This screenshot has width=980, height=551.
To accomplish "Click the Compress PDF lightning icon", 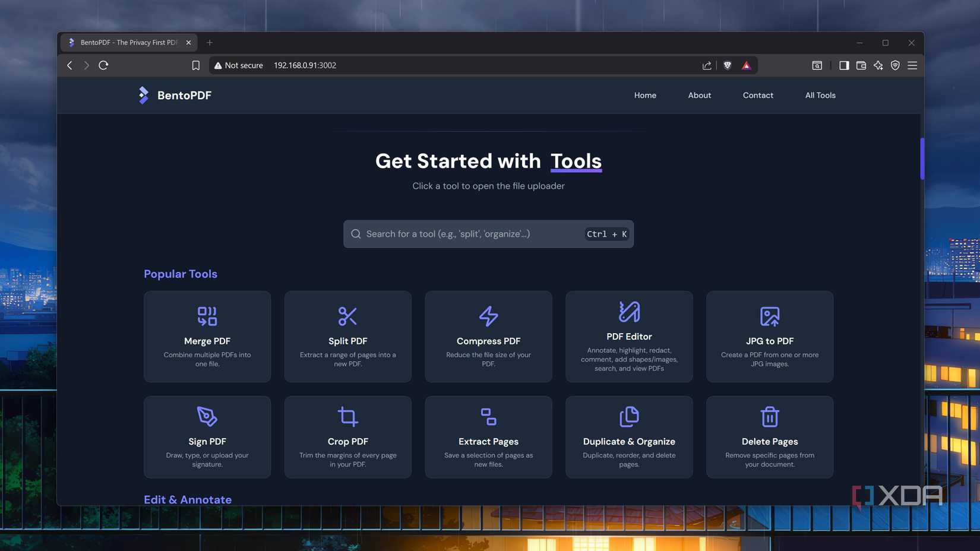I will click(x=488, y=316).
